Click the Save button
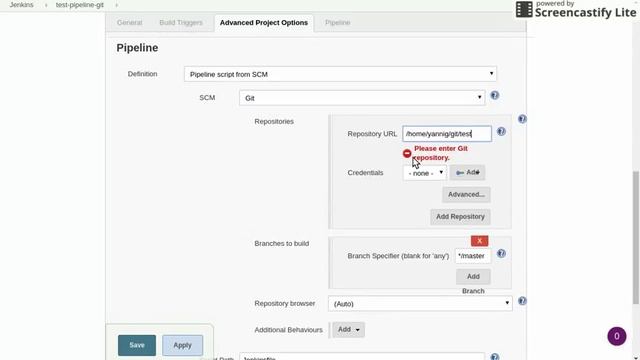Screen dimensions: 640x360 (x=137, y=345)
